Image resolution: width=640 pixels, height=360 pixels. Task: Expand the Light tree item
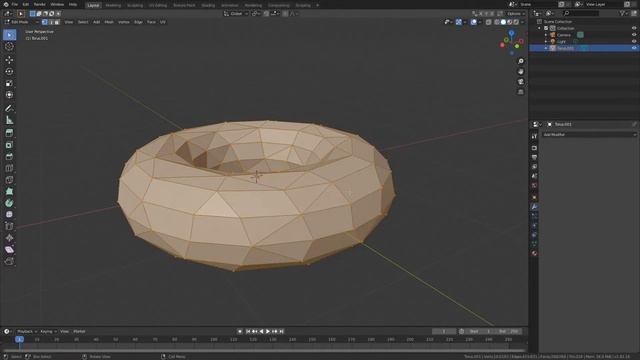coord(546,42)
